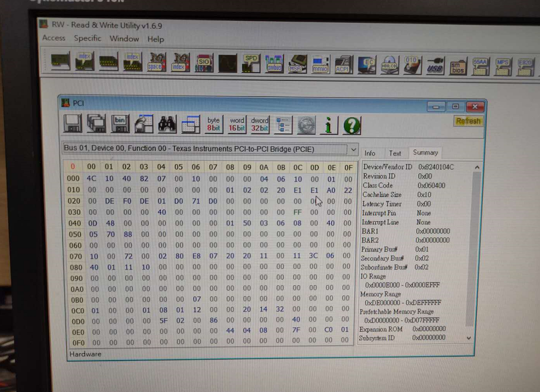Open the 55AA option ROM tool
This screenshot has height=392, width=540.
pos(481,67)
